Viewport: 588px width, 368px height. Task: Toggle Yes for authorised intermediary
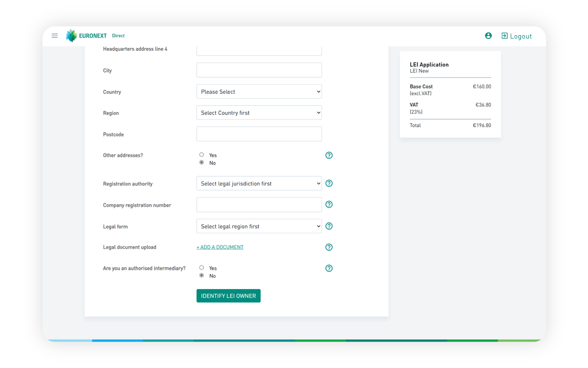coord(201,267)
